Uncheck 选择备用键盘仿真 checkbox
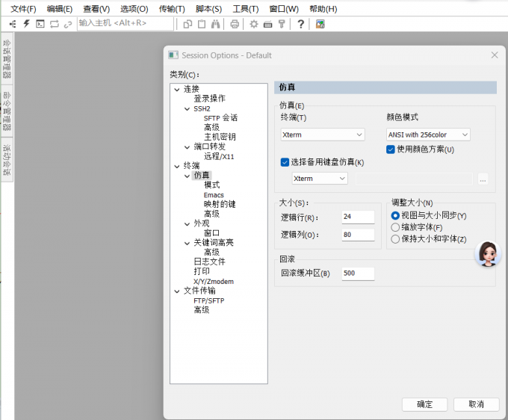 [285, 162]
